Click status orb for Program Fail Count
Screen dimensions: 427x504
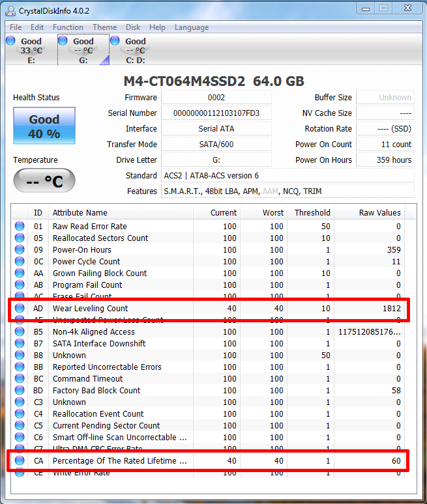(20, 285)
